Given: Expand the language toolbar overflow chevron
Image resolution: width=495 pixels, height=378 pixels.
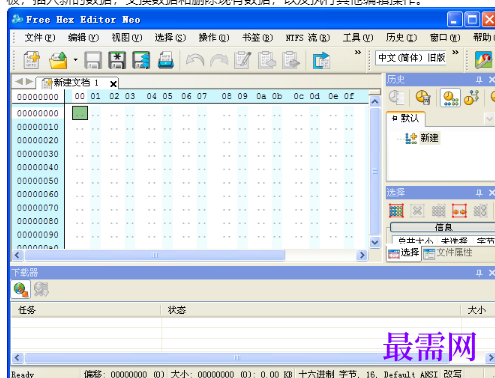Looking at the screenshot, I should (x=455, y=52).
